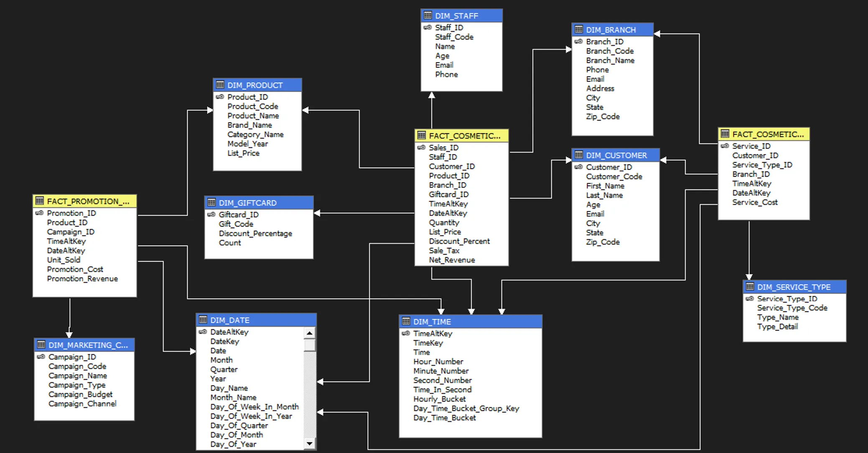
Task: Select the Customer_Code column in DIM_CUSTOMER
Action: pyautogui.click(x=614, y=177)
